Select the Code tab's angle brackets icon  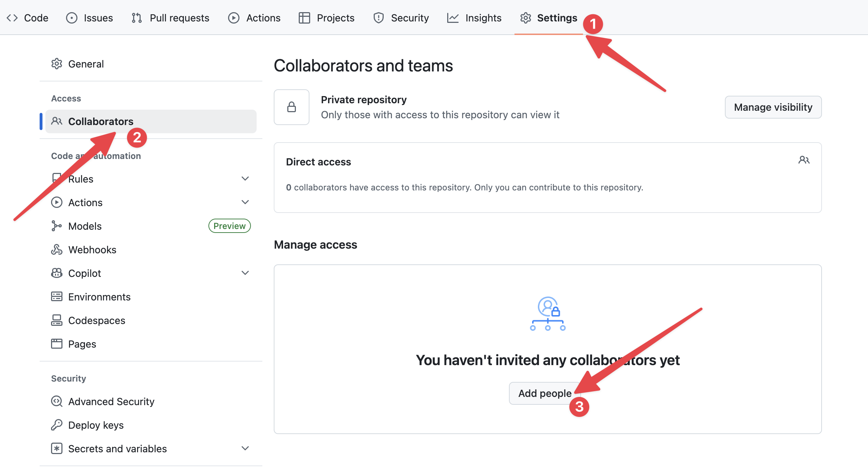[12, 18]
